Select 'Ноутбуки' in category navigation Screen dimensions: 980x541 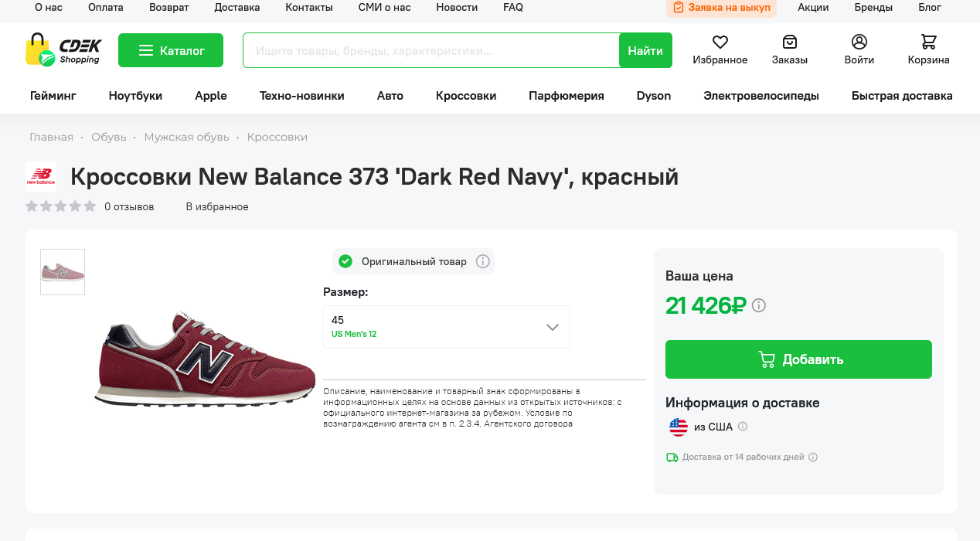(x=135, y=96)
